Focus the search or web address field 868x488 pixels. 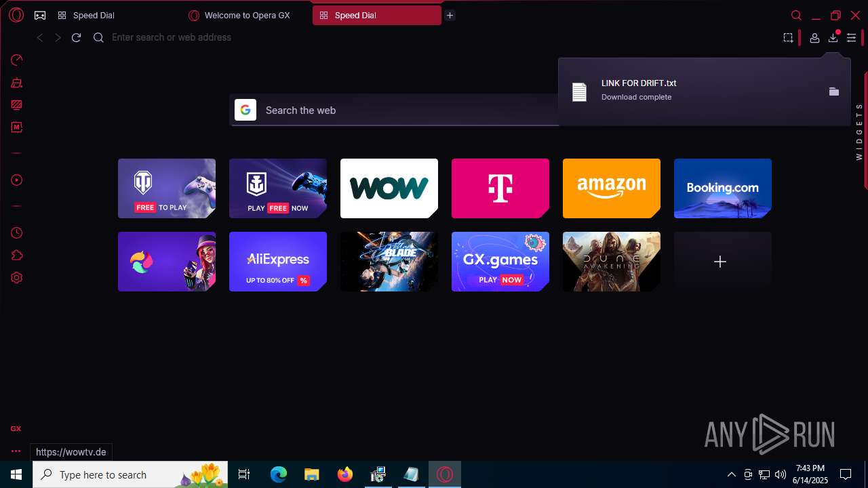click(434, 37)
